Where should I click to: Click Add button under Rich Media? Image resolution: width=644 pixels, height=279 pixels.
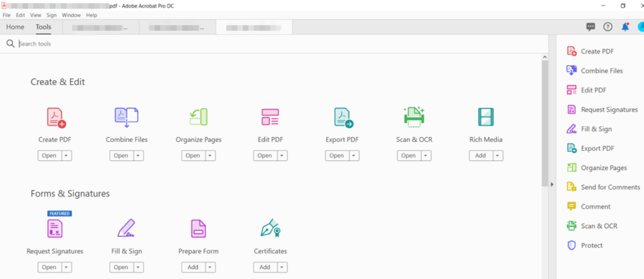click(x=481, y=156)
